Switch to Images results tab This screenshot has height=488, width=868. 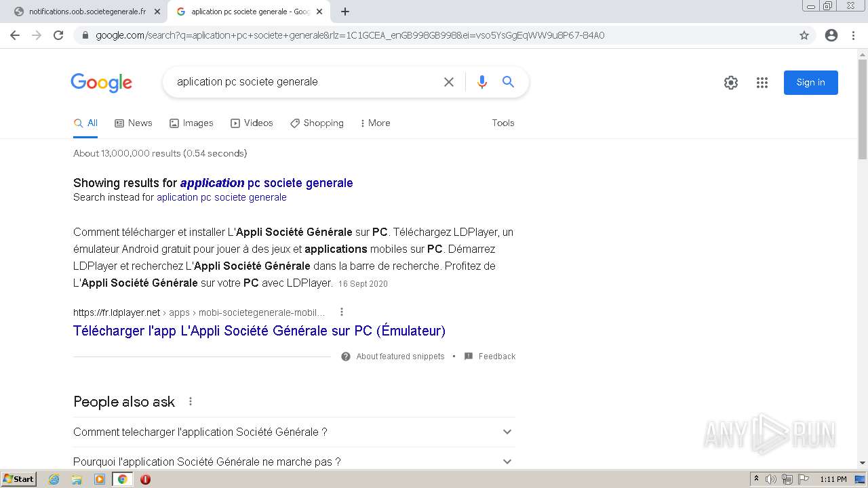click(x=191, y=123)
